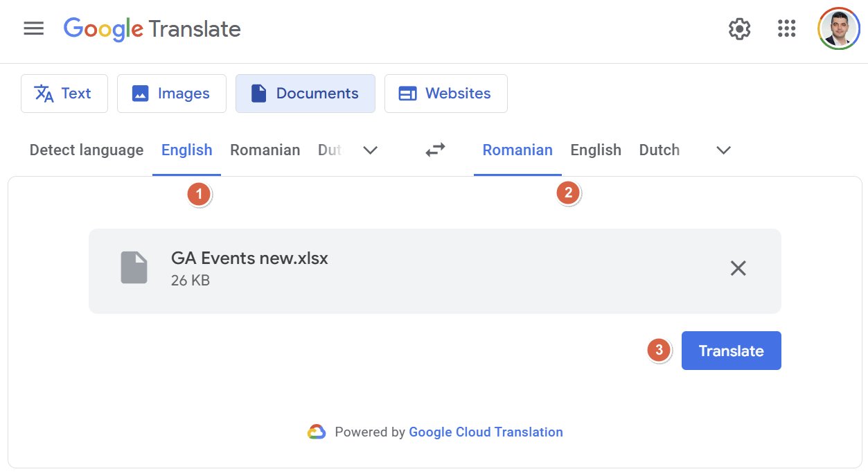Viewport: 868px width, 476px height.
Task: Select the Images translation icon
Action: (x=143, y=93)
